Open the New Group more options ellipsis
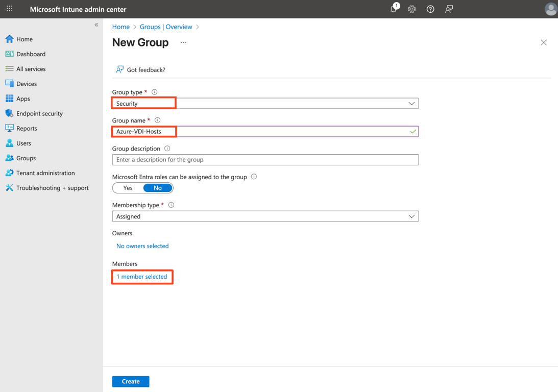Screen dimensions: 558x392 [183, 43]
